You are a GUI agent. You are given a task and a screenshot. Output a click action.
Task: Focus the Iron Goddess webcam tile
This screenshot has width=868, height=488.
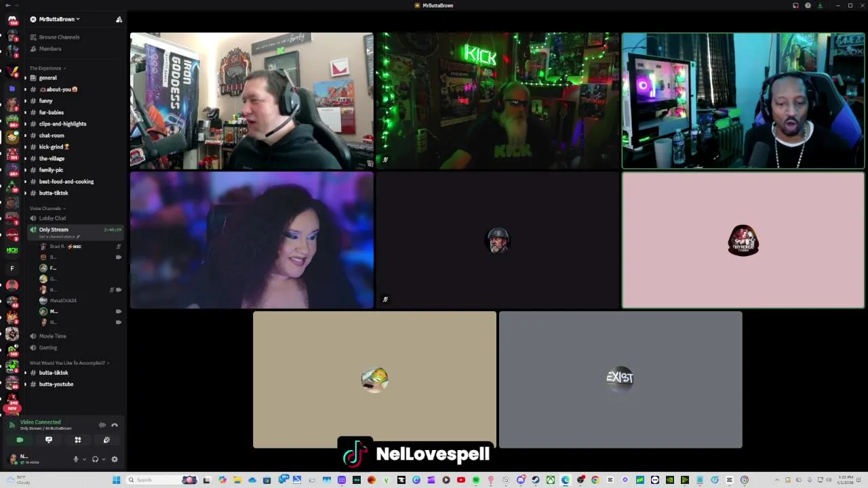click(252, 100)
